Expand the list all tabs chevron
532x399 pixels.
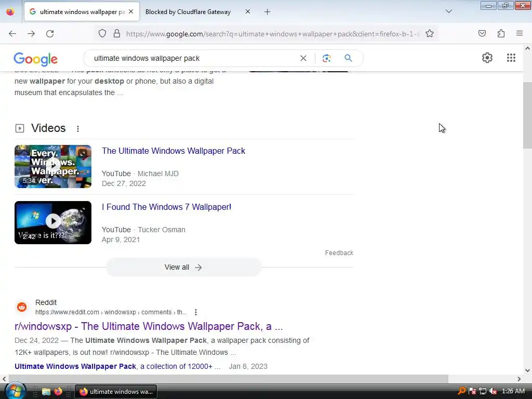pos(448,11)
